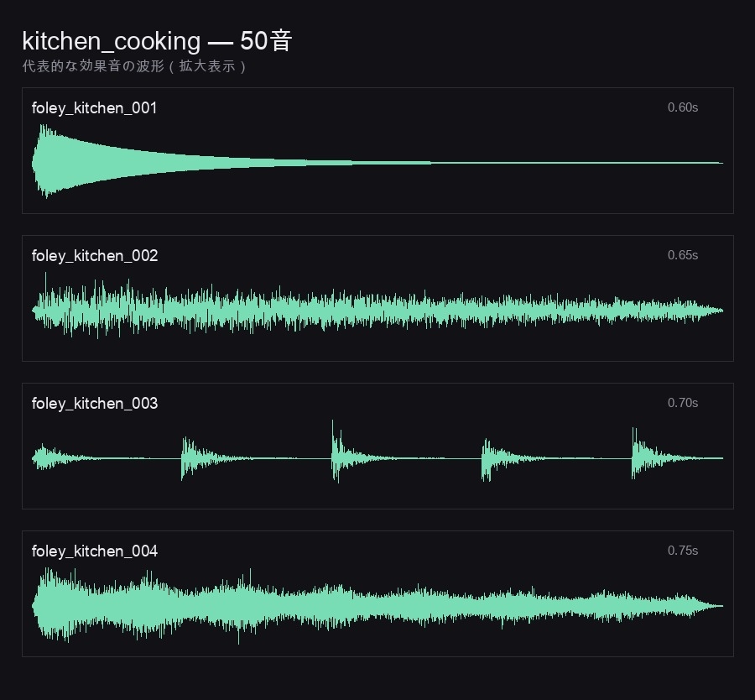Viewport: 755px width, 700px height.
Task: Click the decaying tail of foley_kitchen_001 waveform
Action: point(529,163)
